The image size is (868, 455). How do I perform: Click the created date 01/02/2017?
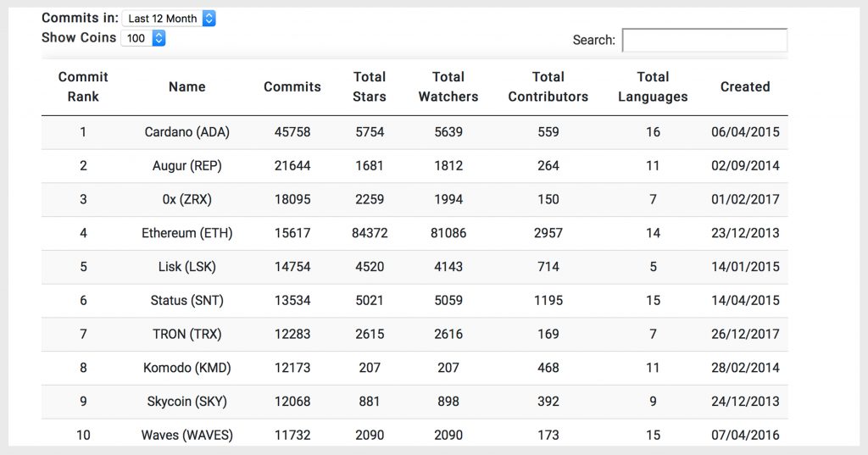coord(745,200)
